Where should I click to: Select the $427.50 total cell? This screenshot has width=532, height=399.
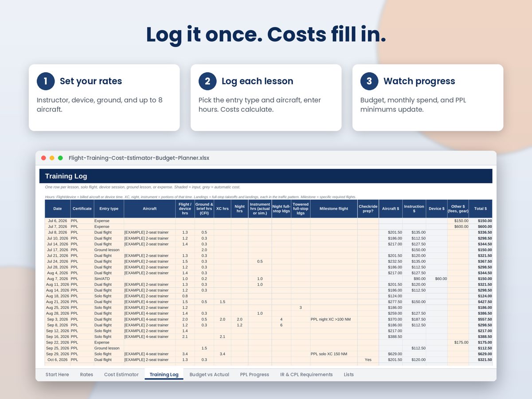(481, 302)
